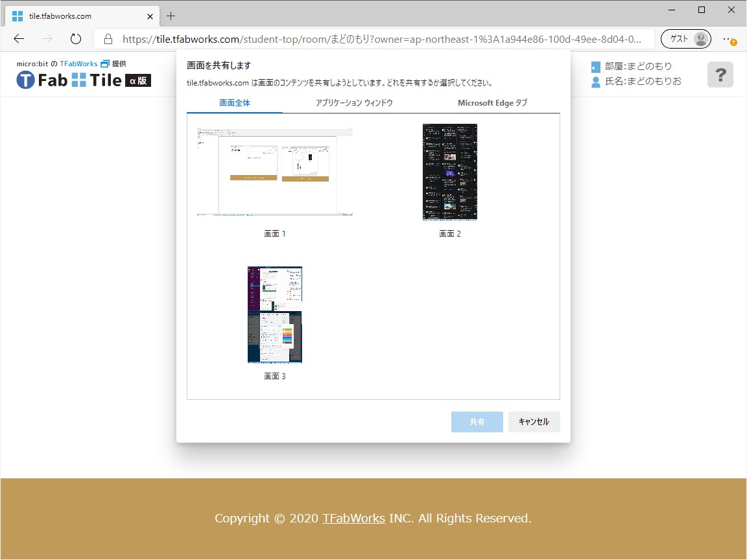Click the ゲスト profile avatar icon
The width and height of the screenshot is (747, 560).
(x=701, y=39)
